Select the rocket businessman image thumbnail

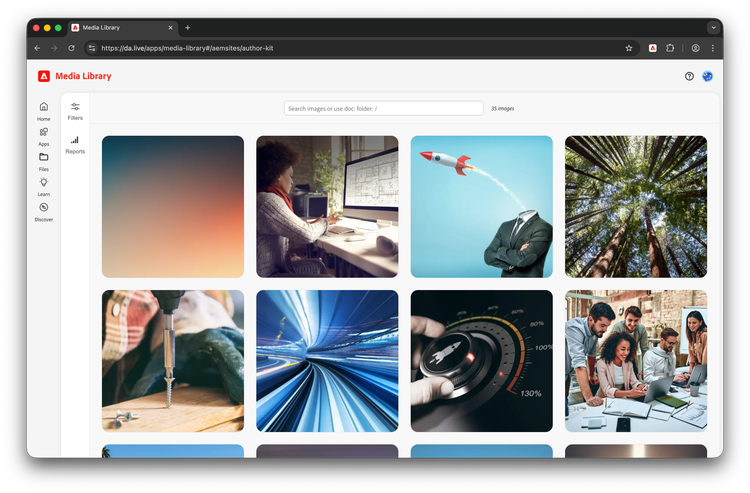point(481,206)
